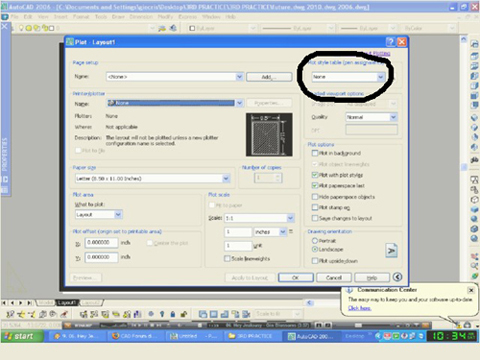Viewport: 480px width, 360px height.
Task: Open the What to plot dropdown
Action: pyautogui.click(x=118, y=214)
